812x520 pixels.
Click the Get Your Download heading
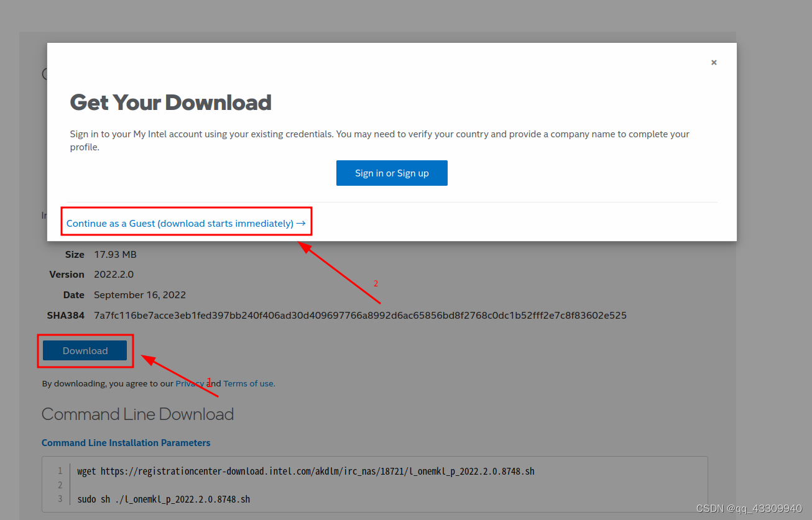[171, 102]
